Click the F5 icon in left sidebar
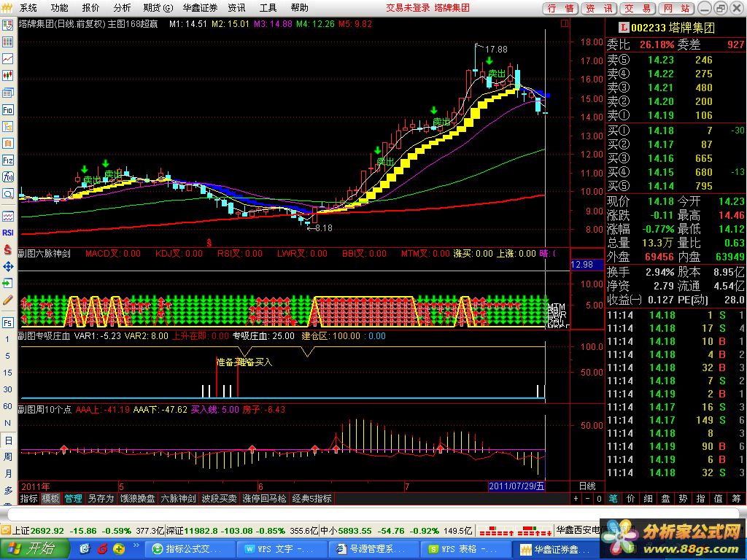Viewport: 747px width, 560px height. [7, 323]
